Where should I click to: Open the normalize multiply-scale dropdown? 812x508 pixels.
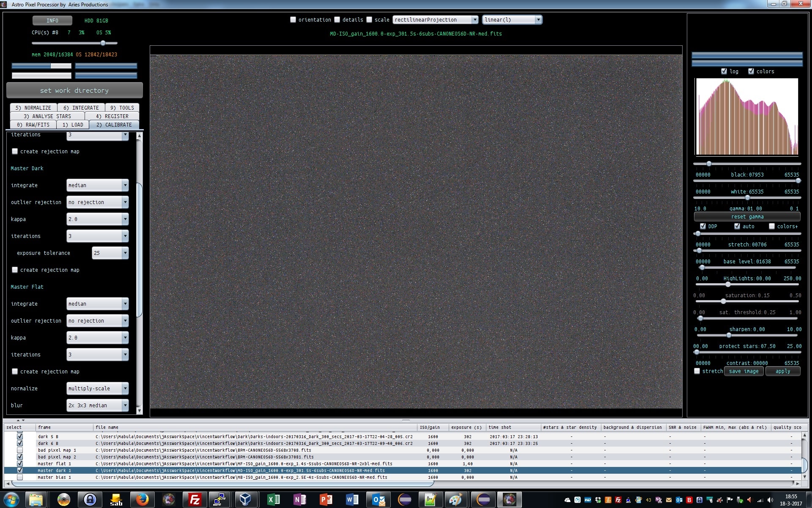coord(97,388)
